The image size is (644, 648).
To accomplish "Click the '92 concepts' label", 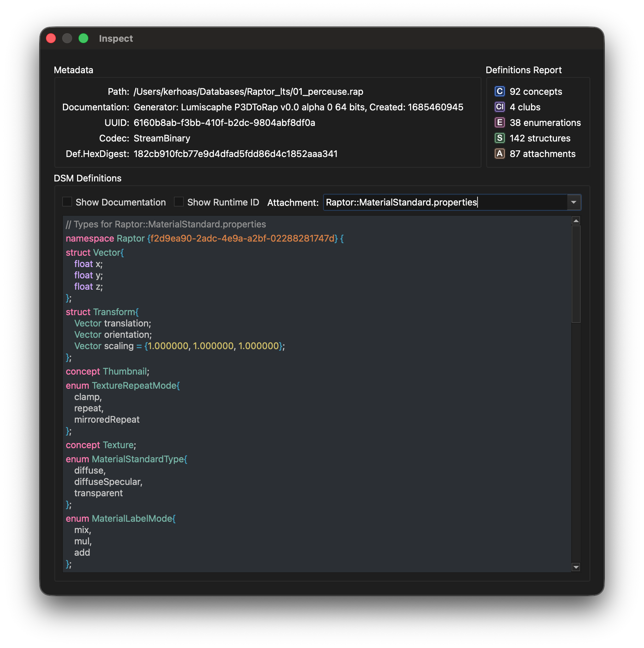I will pyautogui.click(x=535, y=92).
